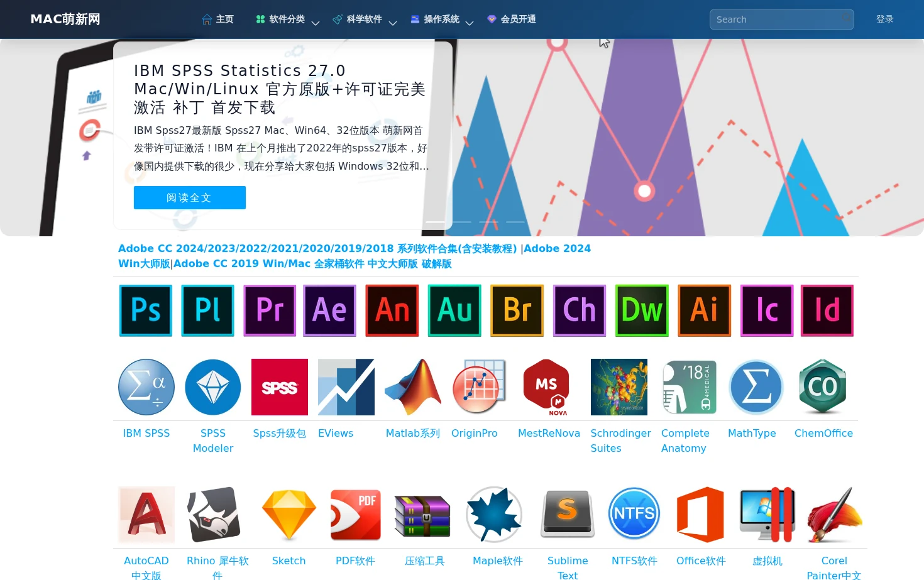Click the Maple leaf icon
This screenshot has height=580, width=924.
494,515
